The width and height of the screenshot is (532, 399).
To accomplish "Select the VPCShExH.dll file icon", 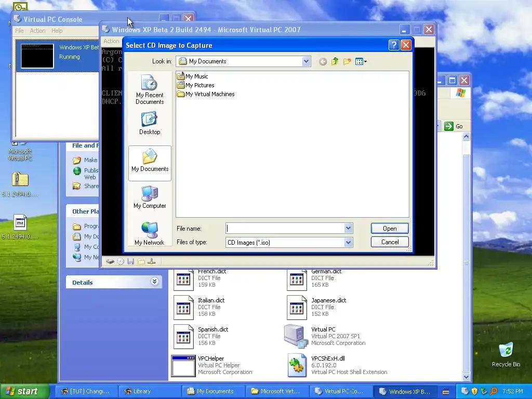I will (x=297, y=366).
